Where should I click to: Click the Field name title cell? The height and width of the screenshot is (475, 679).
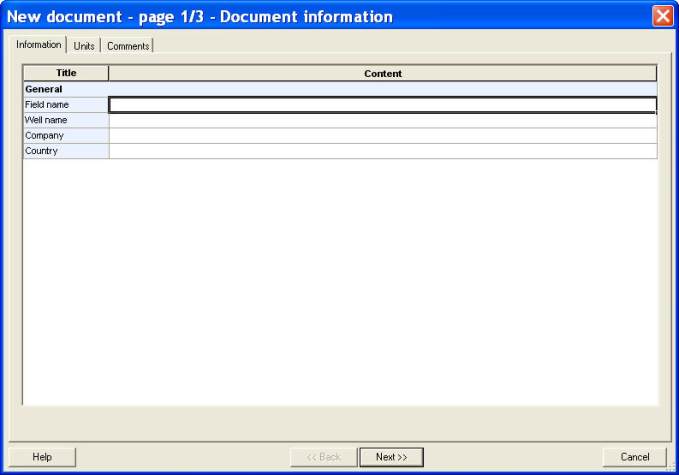(x=66, y=105)
